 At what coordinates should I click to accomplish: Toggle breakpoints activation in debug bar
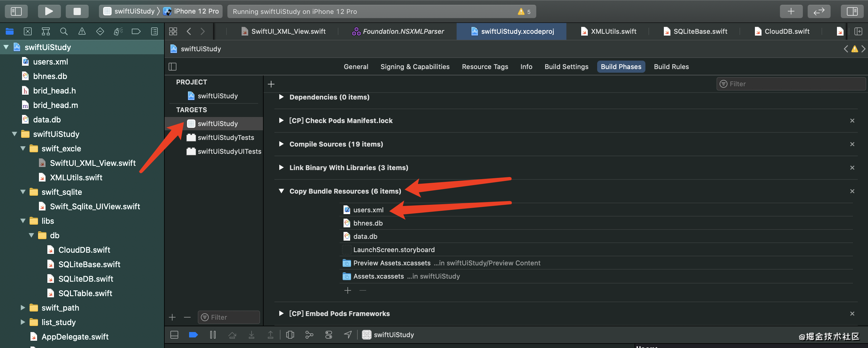point(193,334)
